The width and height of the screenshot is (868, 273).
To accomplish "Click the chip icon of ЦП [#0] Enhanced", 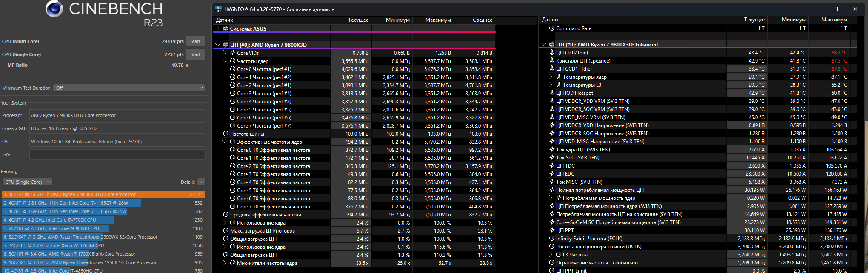I will click(x=552, y=44).
